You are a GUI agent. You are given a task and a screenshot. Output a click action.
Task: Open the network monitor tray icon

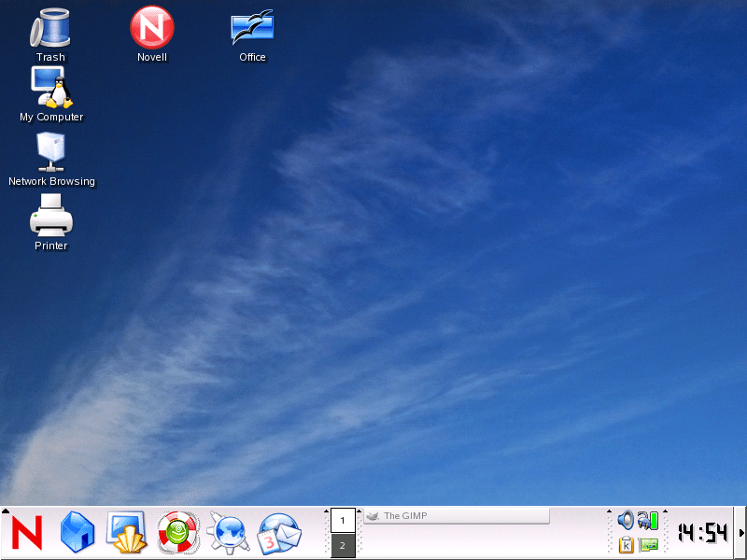648,543
